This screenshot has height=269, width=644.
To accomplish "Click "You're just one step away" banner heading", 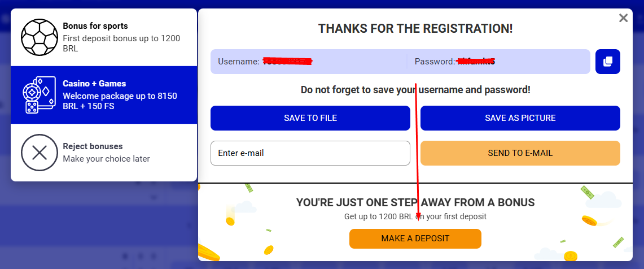I will coord(415,202).
